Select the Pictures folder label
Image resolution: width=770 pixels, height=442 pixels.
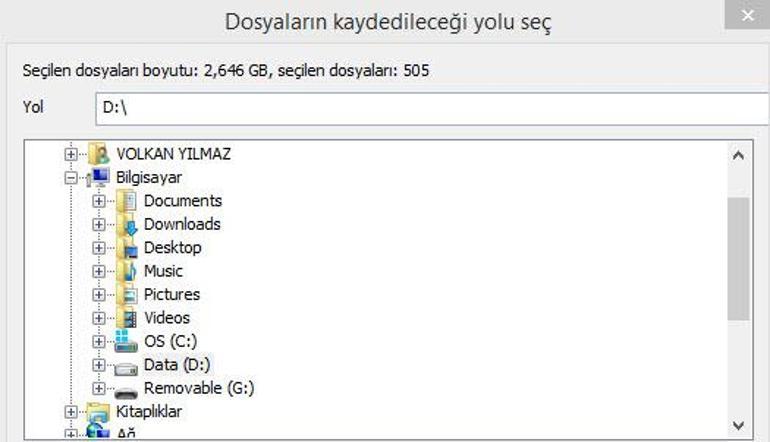[x=171, y=295]
